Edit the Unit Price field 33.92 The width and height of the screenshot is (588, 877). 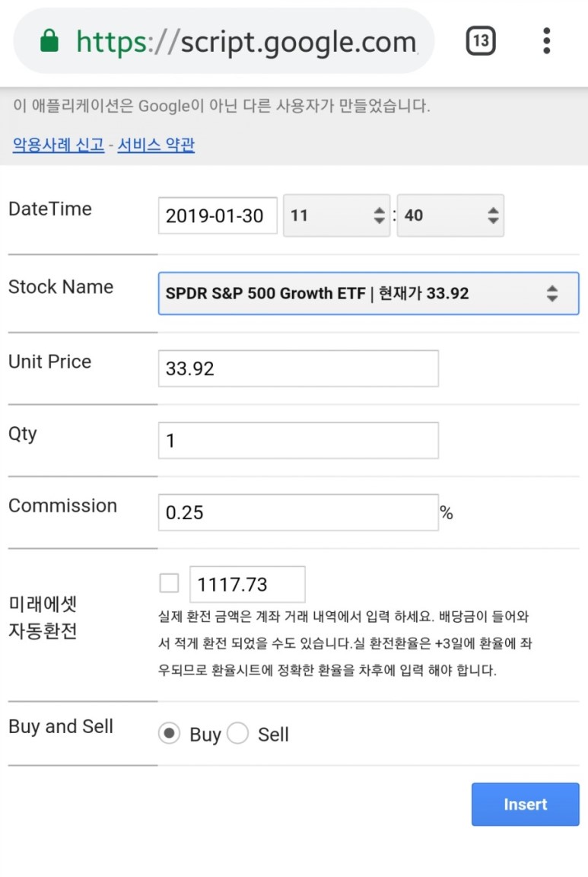[298, 368]
